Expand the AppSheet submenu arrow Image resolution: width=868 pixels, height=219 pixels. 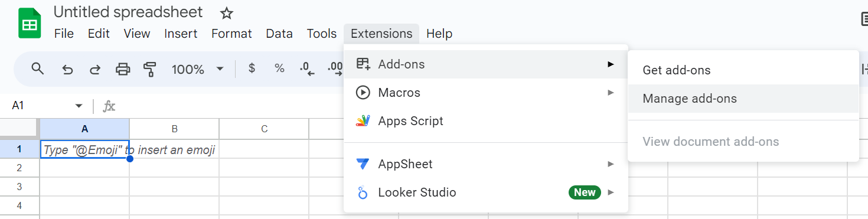611,164
